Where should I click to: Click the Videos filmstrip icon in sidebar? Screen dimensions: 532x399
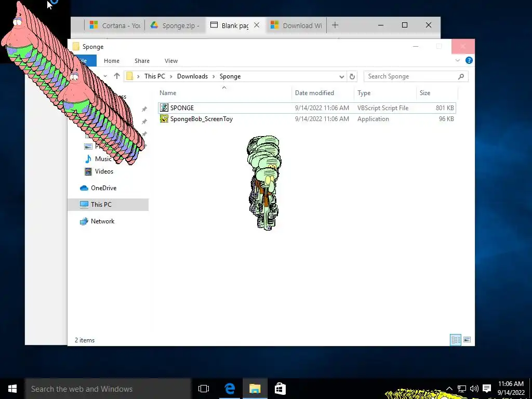pyautogui.click(x=88, y=171)
